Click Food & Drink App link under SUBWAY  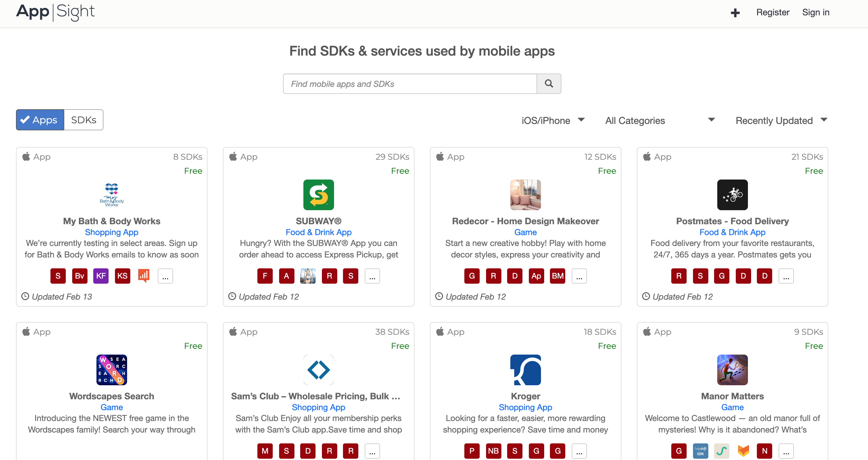click(318, 232)
